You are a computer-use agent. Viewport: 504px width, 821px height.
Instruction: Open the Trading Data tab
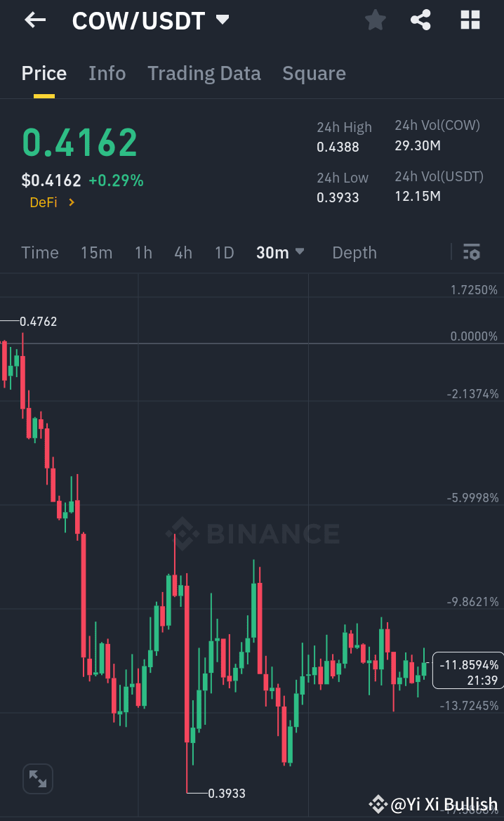(204, 73)
